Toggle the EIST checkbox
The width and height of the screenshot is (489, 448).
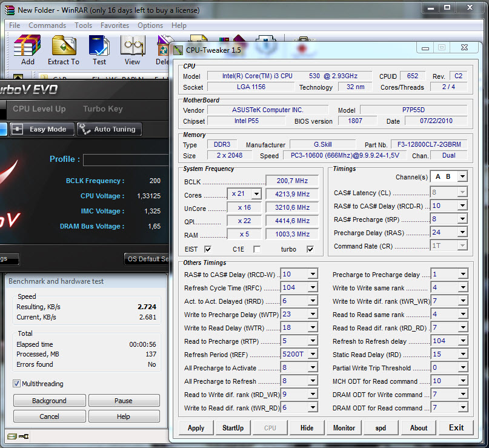tap(208, 249)
